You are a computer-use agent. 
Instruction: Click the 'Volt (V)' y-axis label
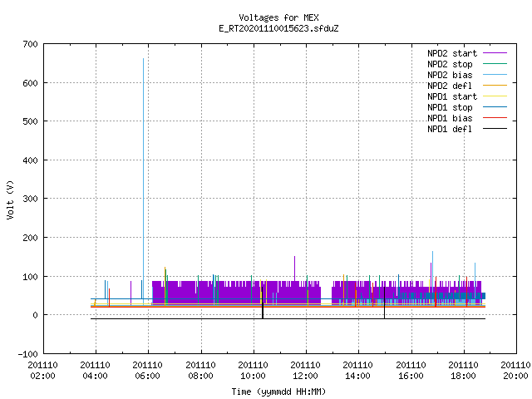[10, 199]
